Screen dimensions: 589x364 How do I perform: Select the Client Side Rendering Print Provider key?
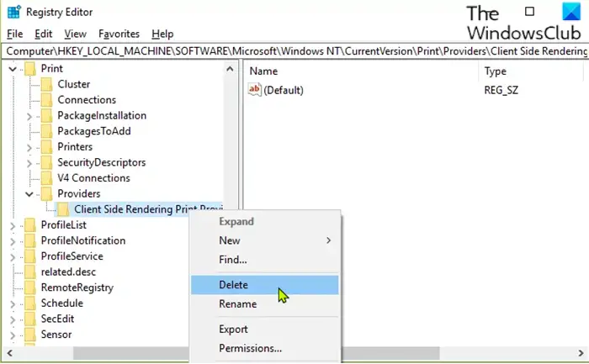click(x=148, y=209)
